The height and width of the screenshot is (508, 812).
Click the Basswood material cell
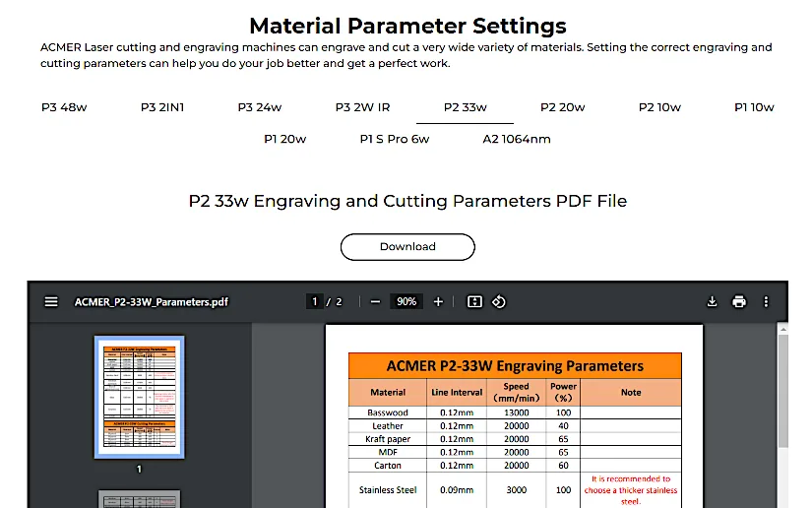388,413
